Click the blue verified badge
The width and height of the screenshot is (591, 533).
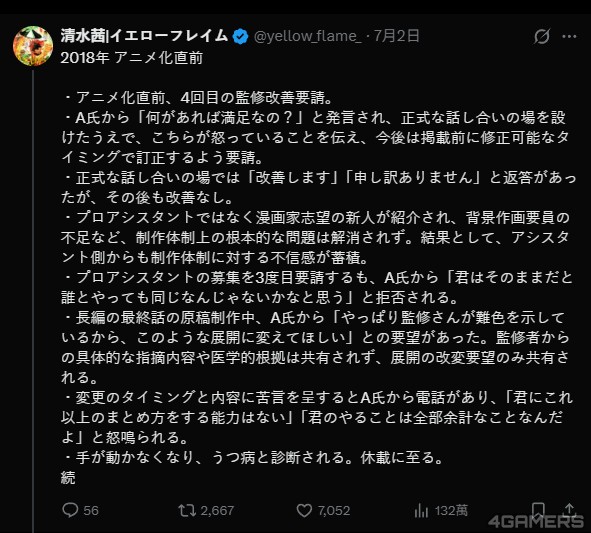(240, 37)
